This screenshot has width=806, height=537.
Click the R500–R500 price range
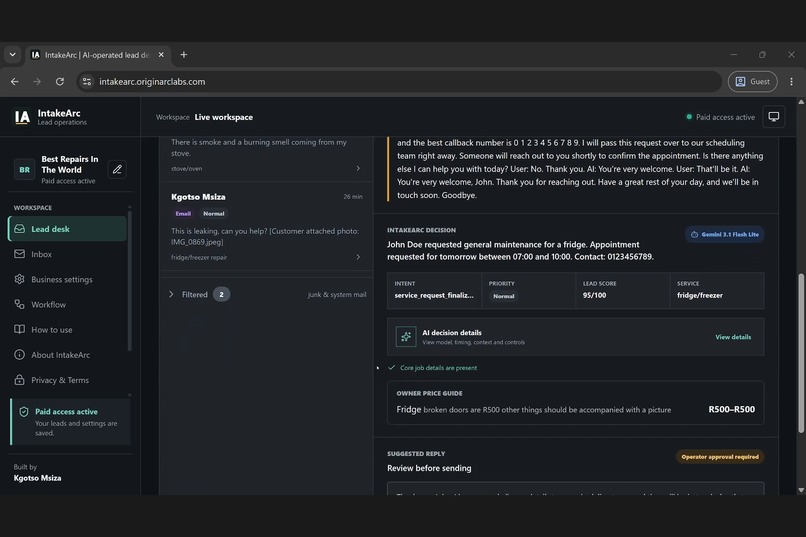(x=731, y=410)
